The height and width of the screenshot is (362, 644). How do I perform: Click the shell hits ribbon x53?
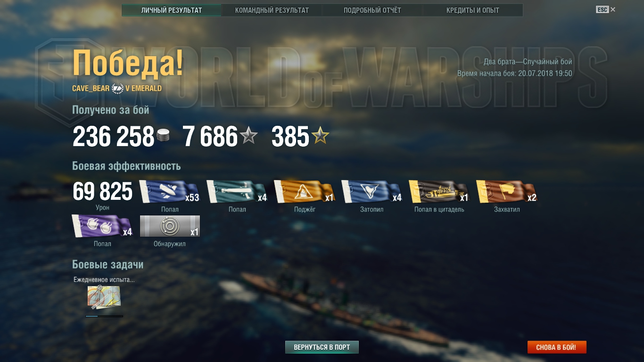(x=170, y=191)
